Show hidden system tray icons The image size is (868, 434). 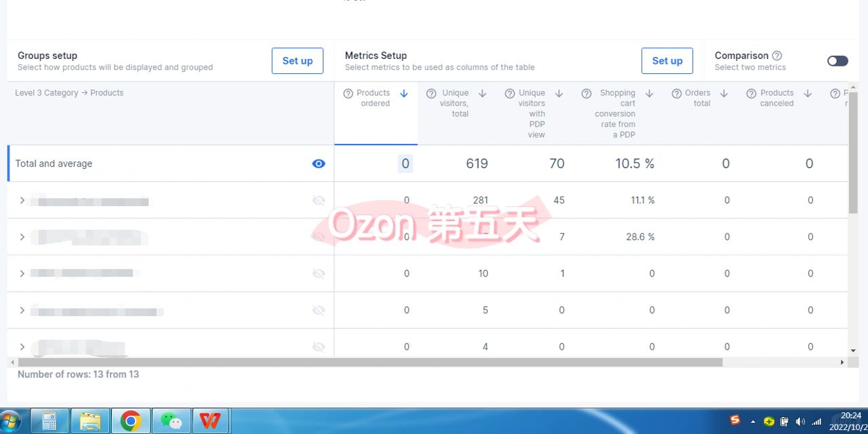click(x=753, y=421)
